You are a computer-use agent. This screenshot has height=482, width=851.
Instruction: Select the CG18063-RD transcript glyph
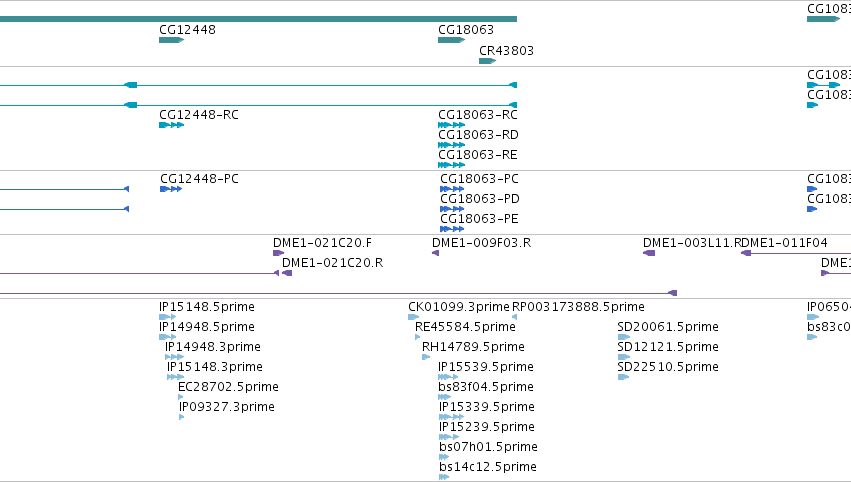(x=452, y=145)
